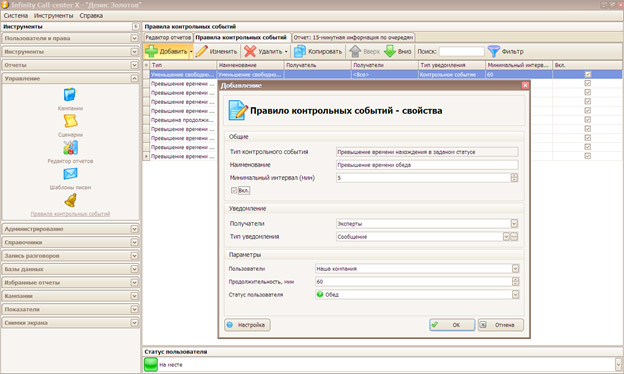Open the Шаблоны писем envelope icon
Image resolution: width=624 pixels, height=374 pixels.
[x=70, y=174]
